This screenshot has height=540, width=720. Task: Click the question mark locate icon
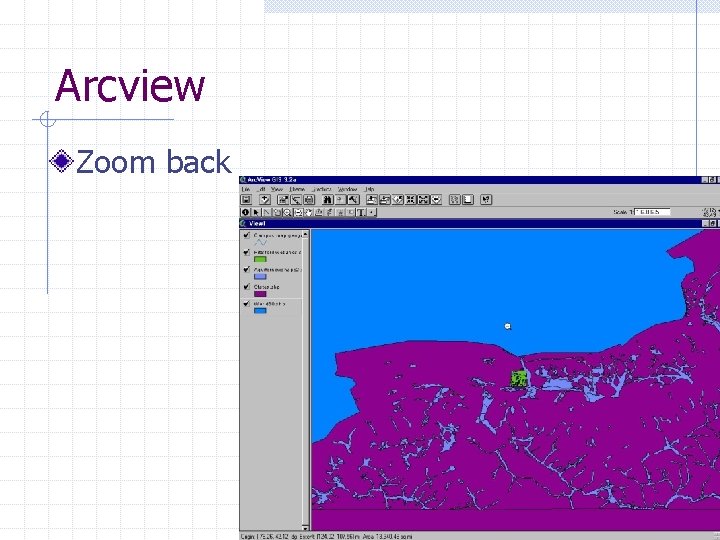340,199
